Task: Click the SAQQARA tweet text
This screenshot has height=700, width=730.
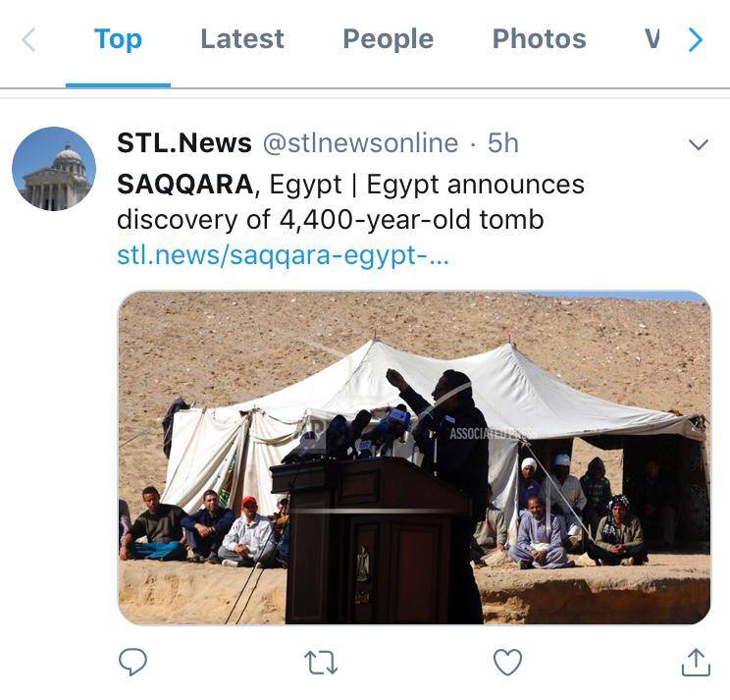Action: 350,201
